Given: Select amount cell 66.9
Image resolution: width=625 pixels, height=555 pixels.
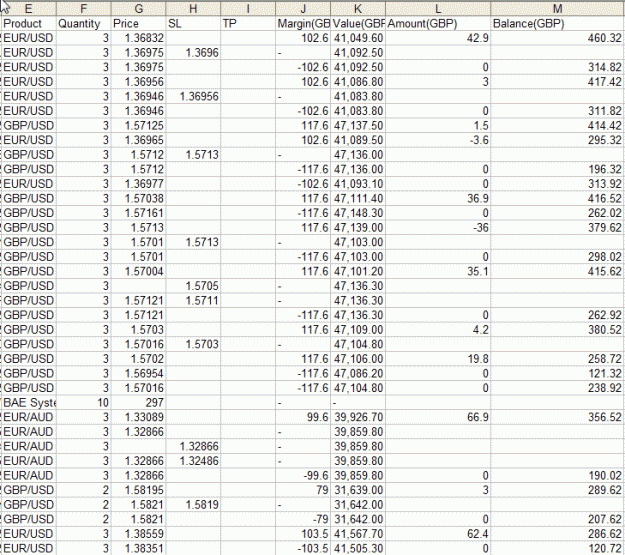Looking at the screenshot, I should [x=438, y=417].
